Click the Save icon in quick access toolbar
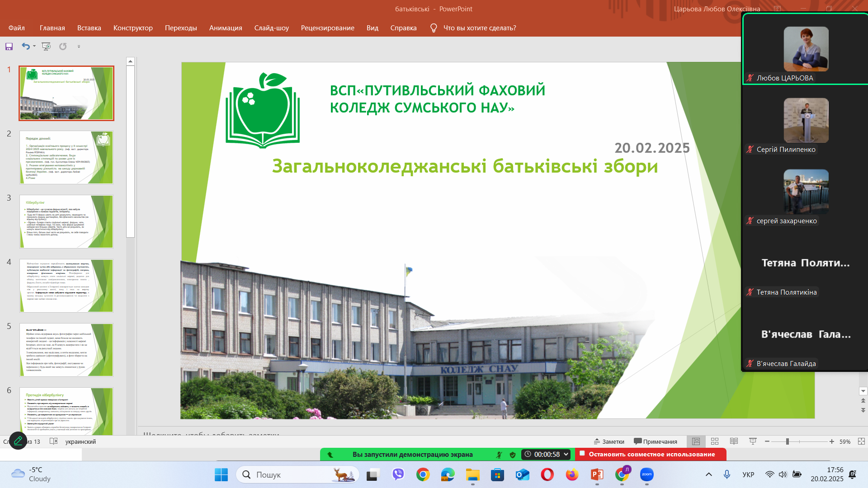The width and height of the screenshot is (868, 488). pyautogui.click(x=9, y=47)
